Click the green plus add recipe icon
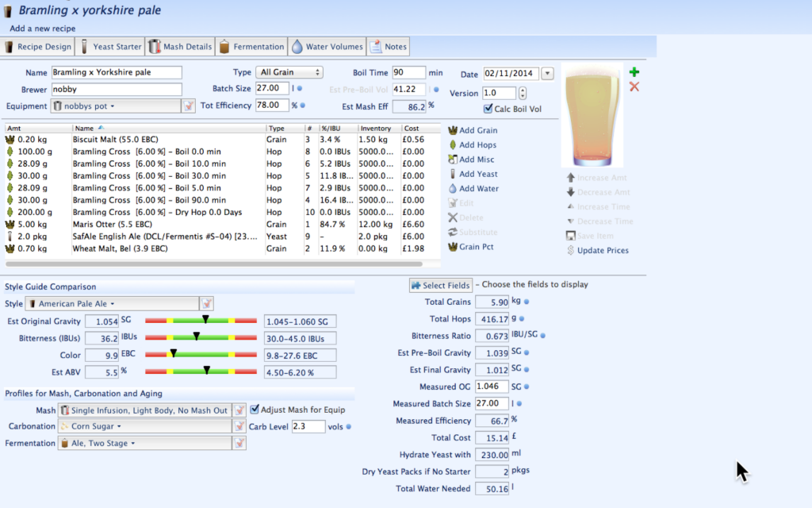The width and height of the screenshot is (812, 508). pyautogui.click(x=634, y=72)
